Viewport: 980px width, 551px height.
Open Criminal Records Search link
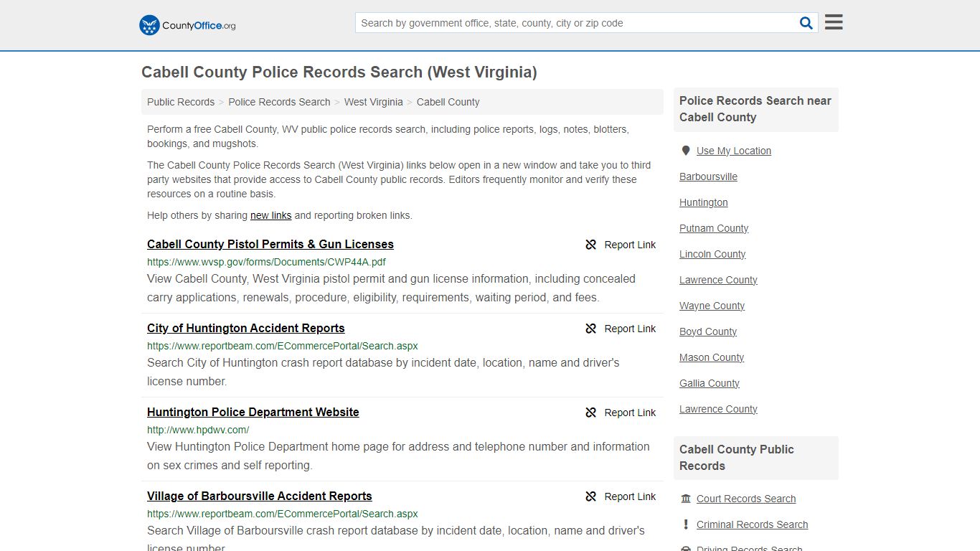pyautogui.click(x=752, y=524)
